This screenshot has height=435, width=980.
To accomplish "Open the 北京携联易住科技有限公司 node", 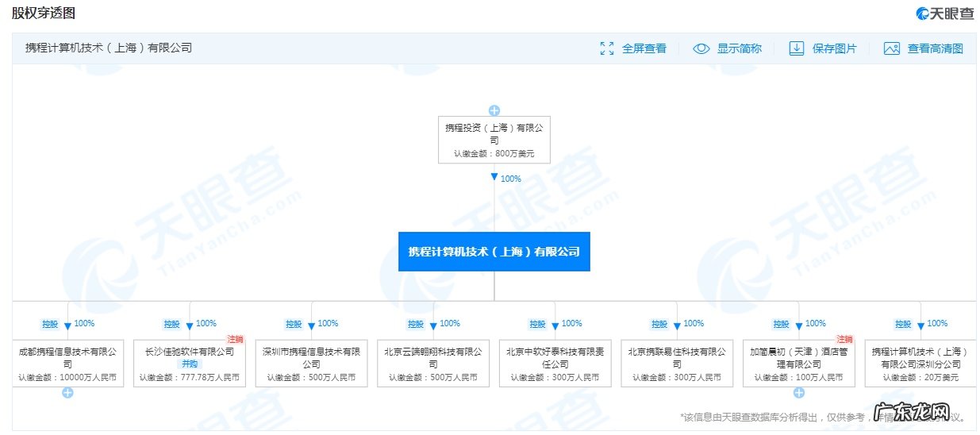I will (x=677, y=364).
